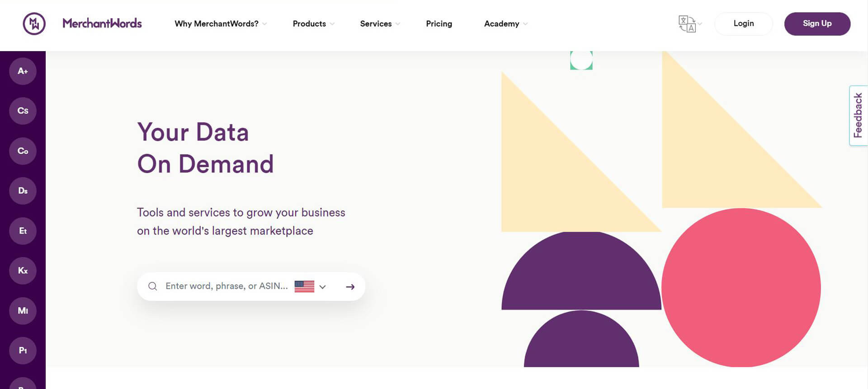Focus the keyword or ASIN search field
This screenshot has height=389, width=868.
[x=226, y=286]
